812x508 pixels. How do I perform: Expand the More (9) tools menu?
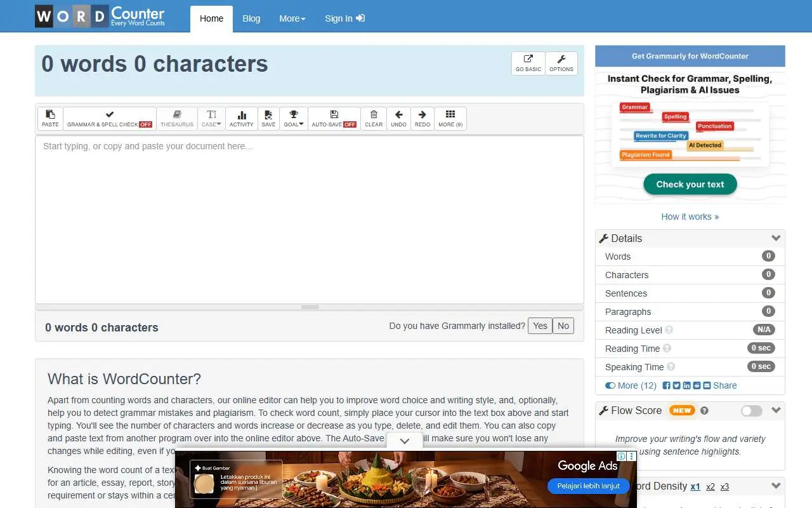click(450, 119)
